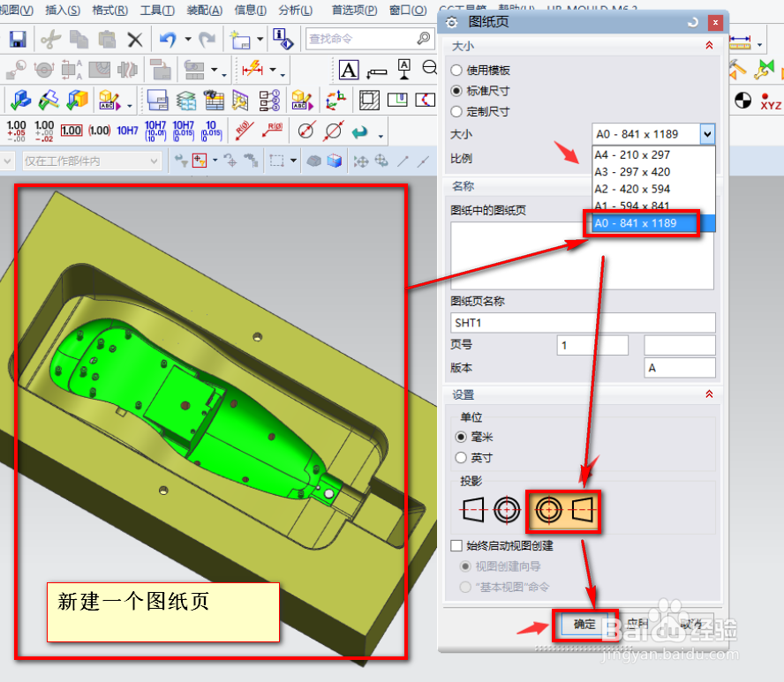Open the 插入(S) menu
Image resolution: width=784 pixels, height=682 pixels.
pyautogui.click(x=63, y=10)
